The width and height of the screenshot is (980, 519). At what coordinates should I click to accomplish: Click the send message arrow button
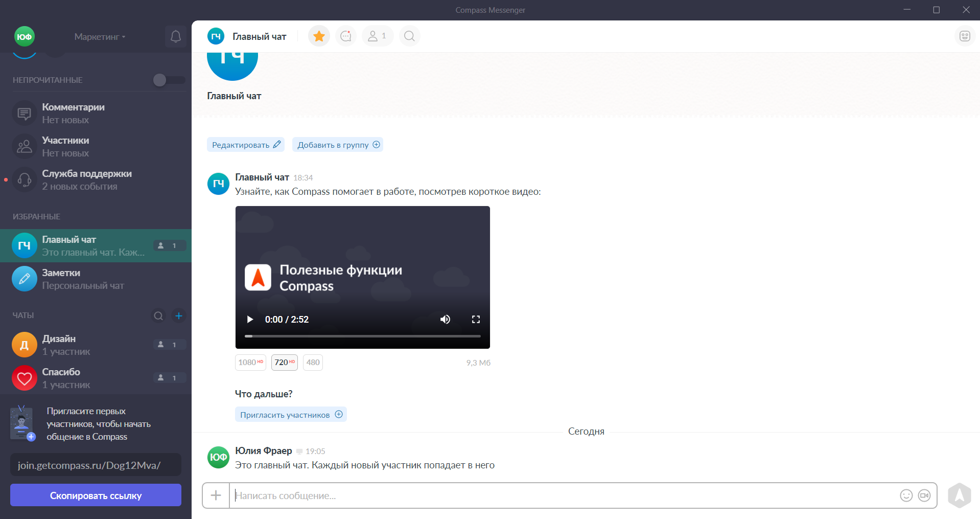click(x=959, y=495)
